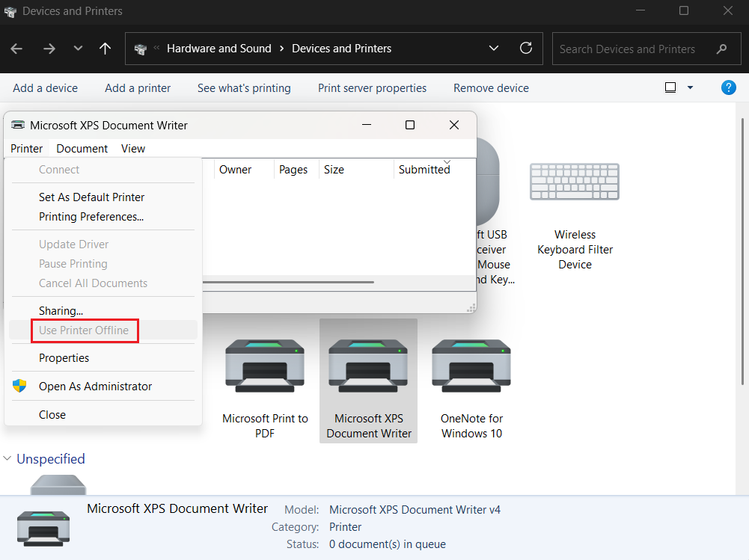This screenshot has width=749, height=560.
Task: Choose Set As Default Printer
Action: coord(91,197)
